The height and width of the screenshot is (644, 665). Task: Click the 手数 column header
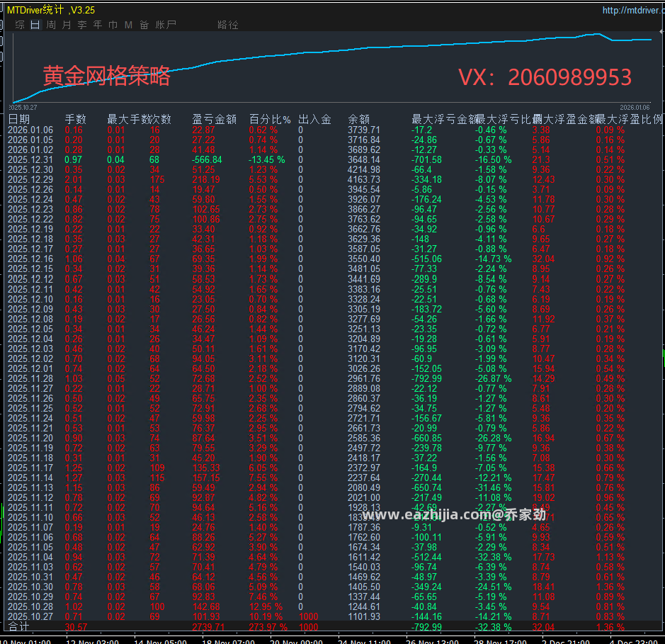(76, 119)
